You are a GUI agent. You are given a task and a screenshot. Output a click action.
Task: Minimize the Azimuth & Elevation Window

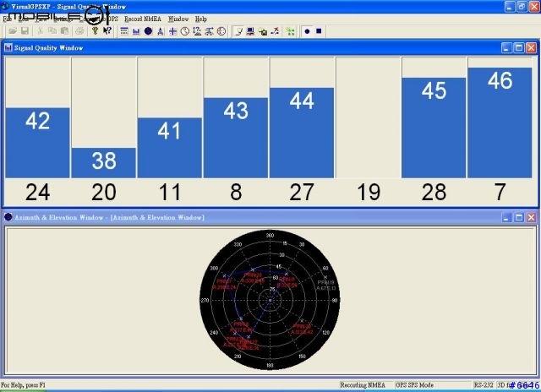[506, 218]
